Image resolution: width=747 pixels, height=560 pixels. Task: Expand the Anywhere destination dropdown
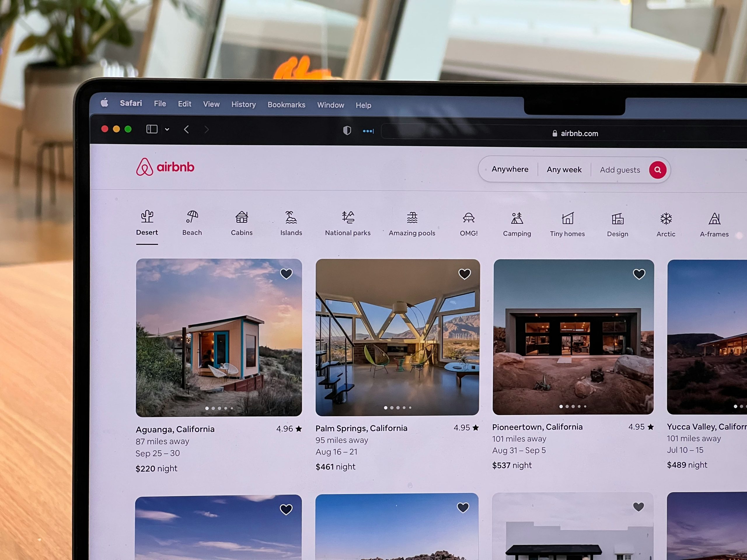coord(510,170)
